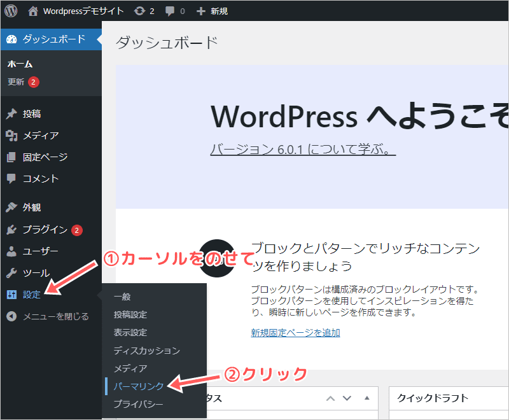Open プラグイン menu in the sidebar
Screen dimensions: 509x420
45,230
